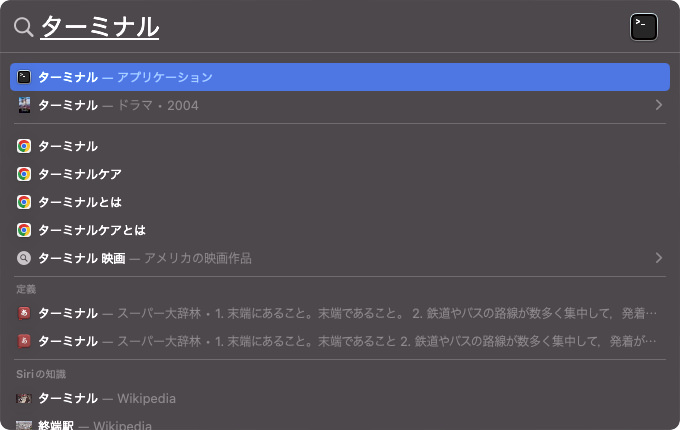Select the ターミナル — ドラマ・2004 result
680x430 pixels.
[340, 105]
